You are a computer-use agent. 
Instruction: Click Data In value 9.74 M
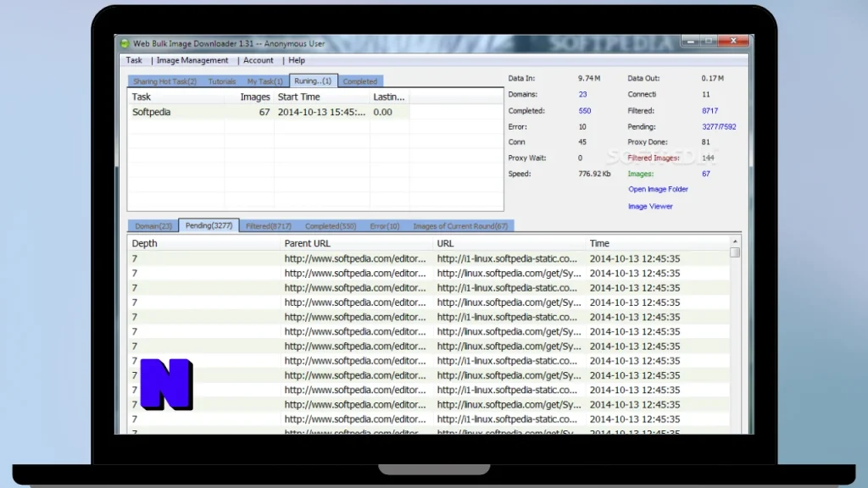(x=589, y=79)
